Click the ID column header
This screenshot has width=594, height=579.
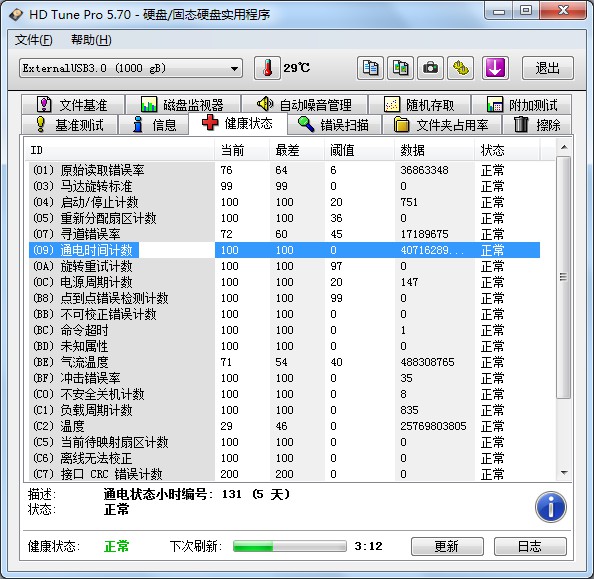point(120,150)
